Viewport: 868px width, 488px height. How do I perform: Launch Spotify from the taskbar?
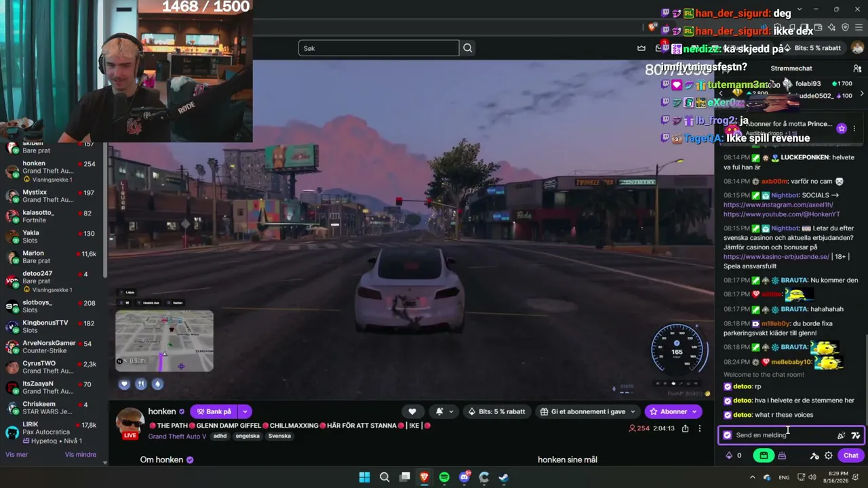(444, 477)
